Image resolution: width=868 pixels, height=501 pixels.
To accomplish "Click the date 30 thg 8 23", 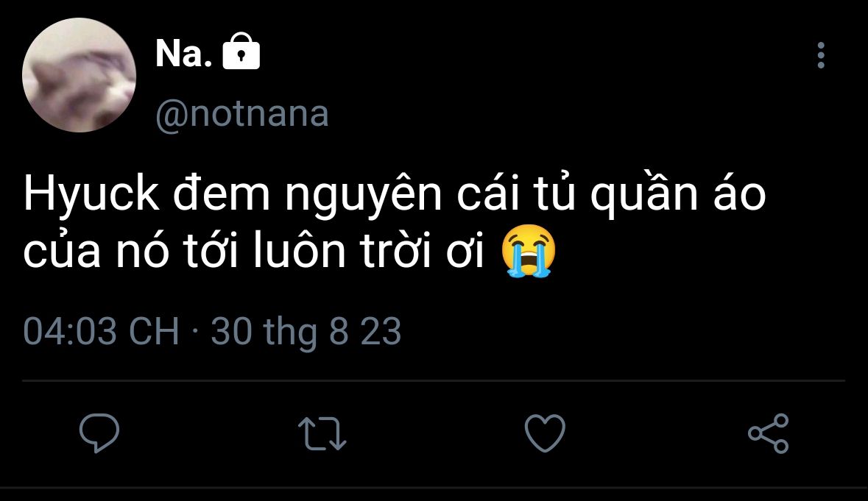I will click(x=306, y=331).
